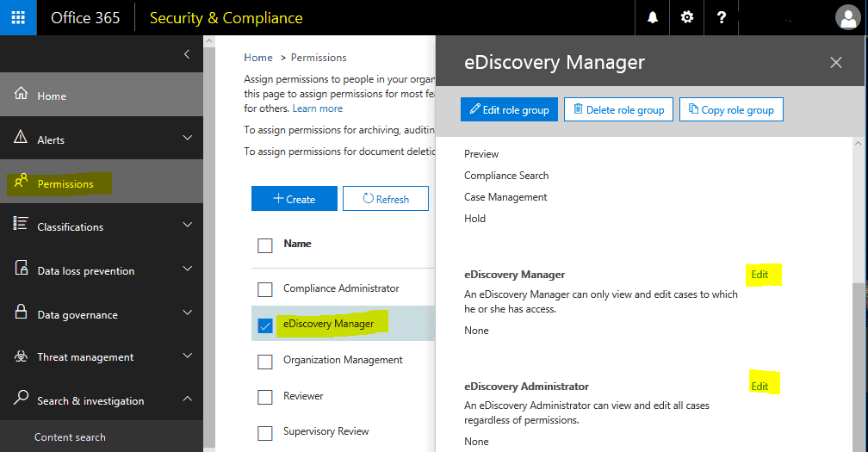The height and width of the screenshot is (452, 868).
Task: Open the settings gear
Action: pos(687,18)
